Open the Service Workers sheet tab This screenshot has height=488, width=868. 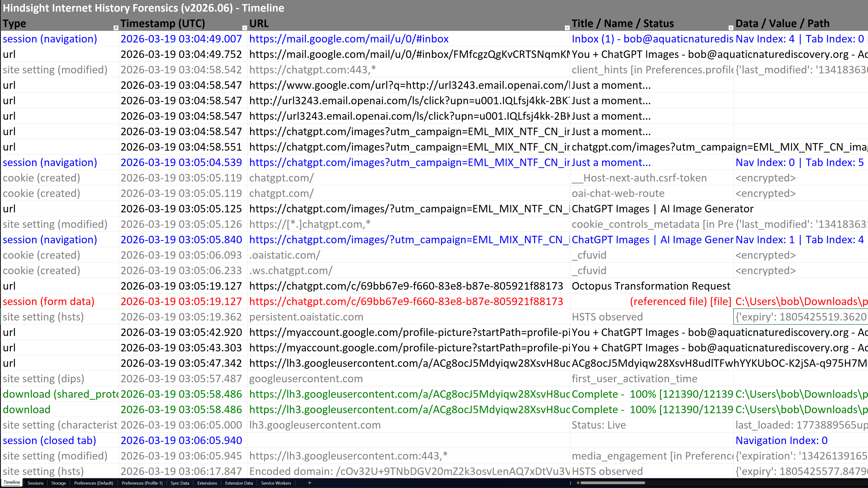tap(276, 483)
